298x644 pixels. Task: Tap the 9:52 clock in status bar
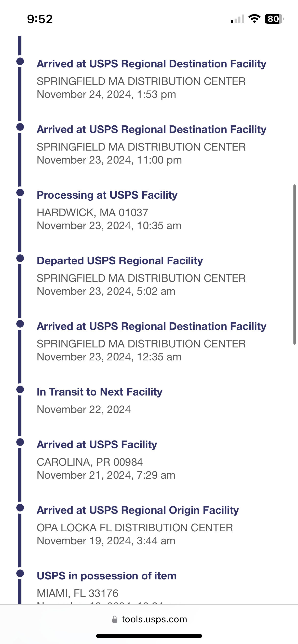point(40,19)
